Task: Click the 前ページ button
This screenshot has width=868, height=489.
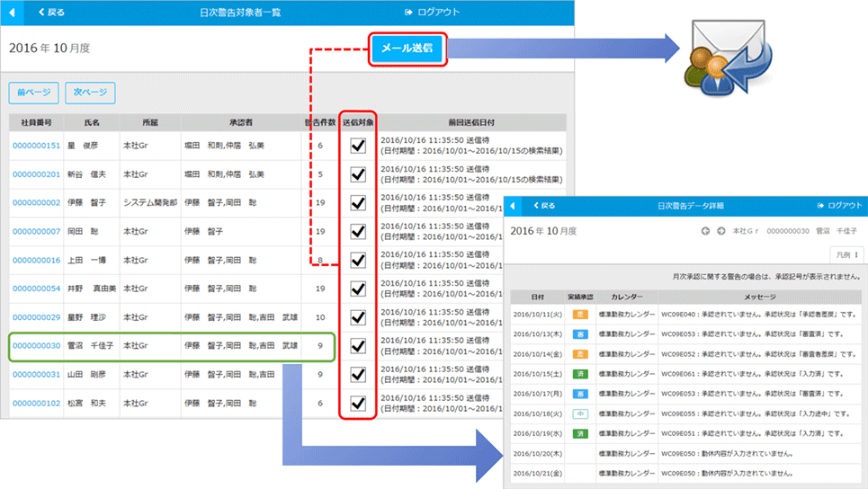Action: coord(33,93)
